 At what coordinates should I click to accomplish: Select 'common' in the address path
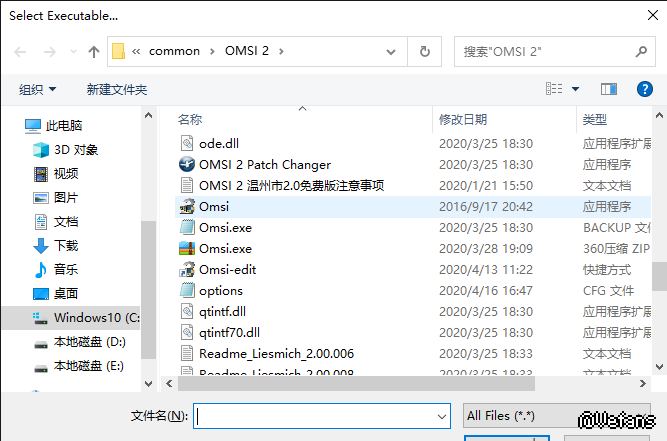pos(174,51)
